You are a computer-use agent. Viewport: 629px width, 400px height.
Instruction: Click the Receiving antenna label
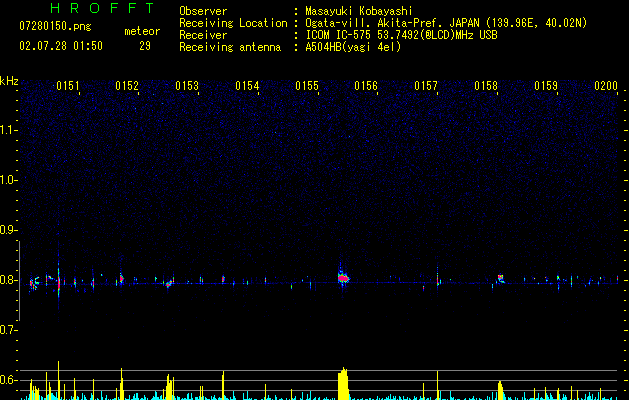[x=230, y=47]
